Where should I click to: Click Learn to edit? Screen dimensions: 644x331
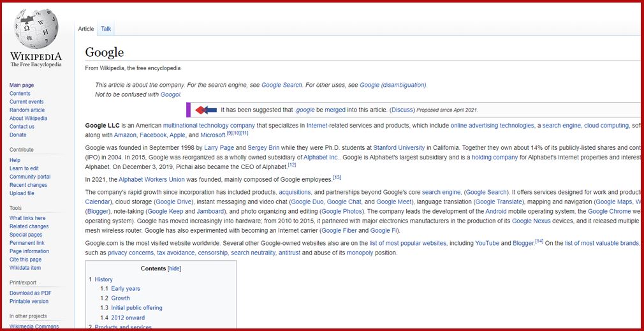[x=24, y=168]
